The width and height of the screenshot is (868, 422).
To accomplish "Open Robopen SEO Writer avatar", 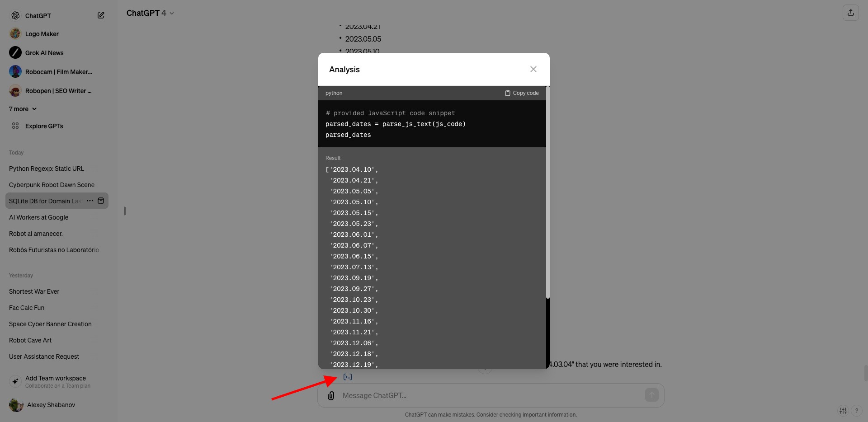I will click(15, 91).
